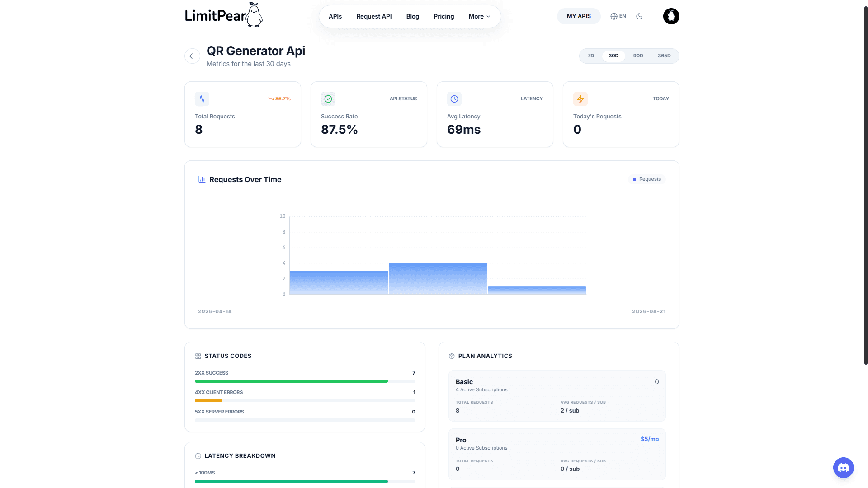The width and height of the screenshot is (868, 488).
Task: Click the 2026-04-14 start date label
Action: 215,311
